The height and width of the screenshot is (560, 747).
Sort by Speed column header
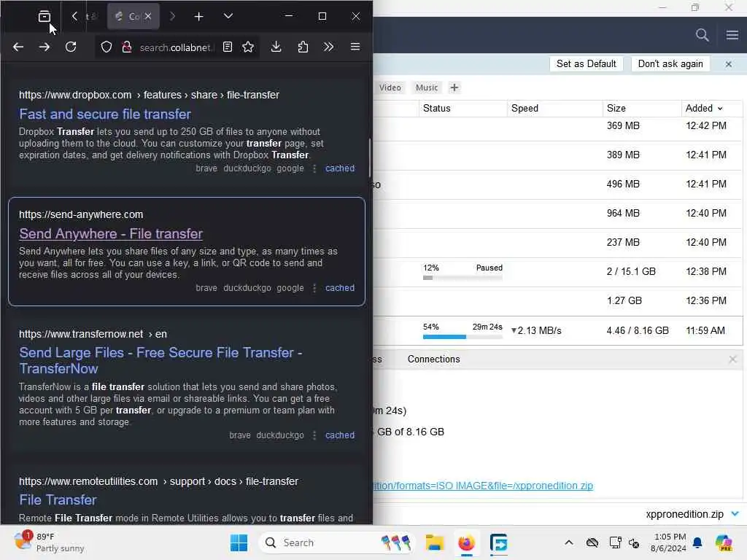(x=555, y=108)
